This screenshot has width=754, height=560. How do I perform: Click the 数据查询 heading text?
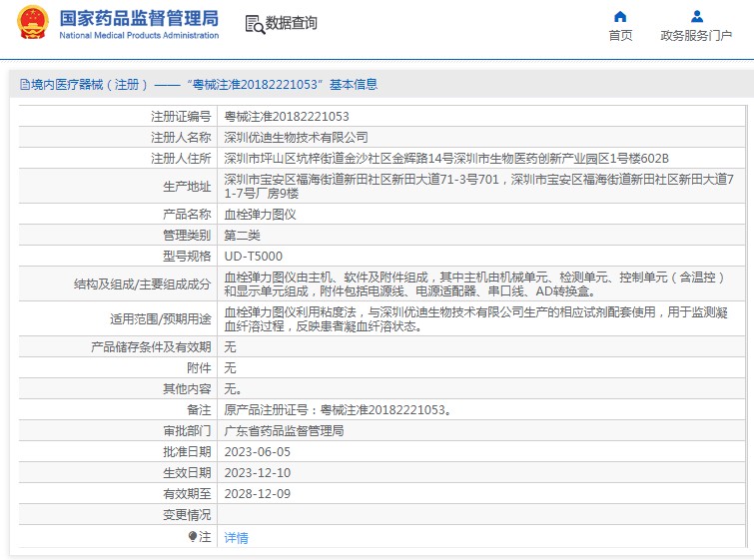(x=291, y=24)
